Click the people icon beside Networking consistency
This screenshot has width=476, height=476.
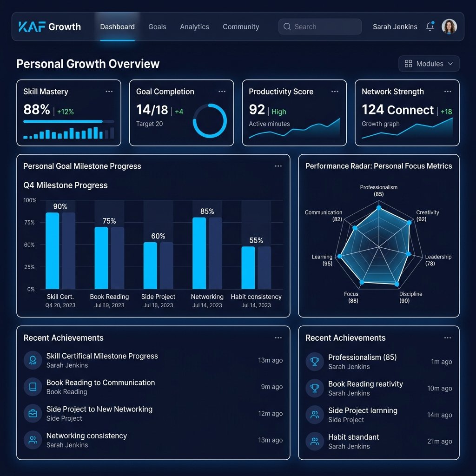click(33, 440)
